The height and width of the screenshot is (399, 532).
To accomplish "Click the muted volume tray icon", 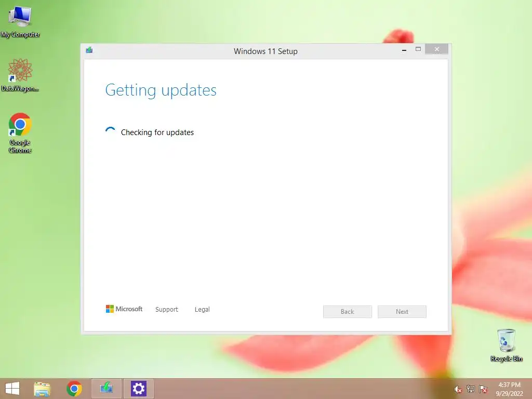I will [x=458, y=389].
